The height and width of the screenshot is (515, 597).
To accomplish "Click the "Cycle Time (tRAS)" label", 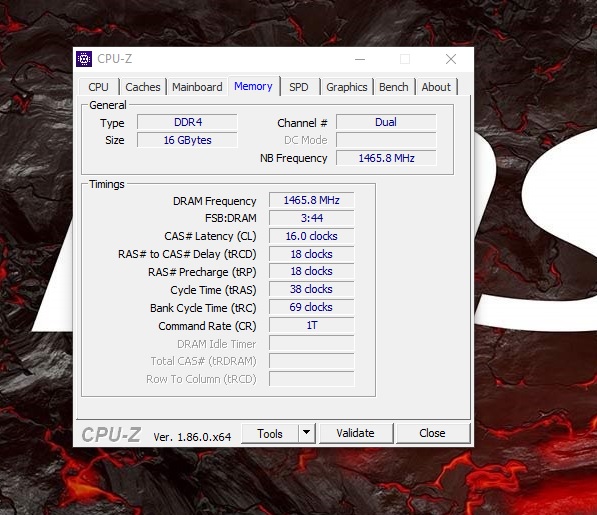I will pyautogui.click(x=213, y=290).
